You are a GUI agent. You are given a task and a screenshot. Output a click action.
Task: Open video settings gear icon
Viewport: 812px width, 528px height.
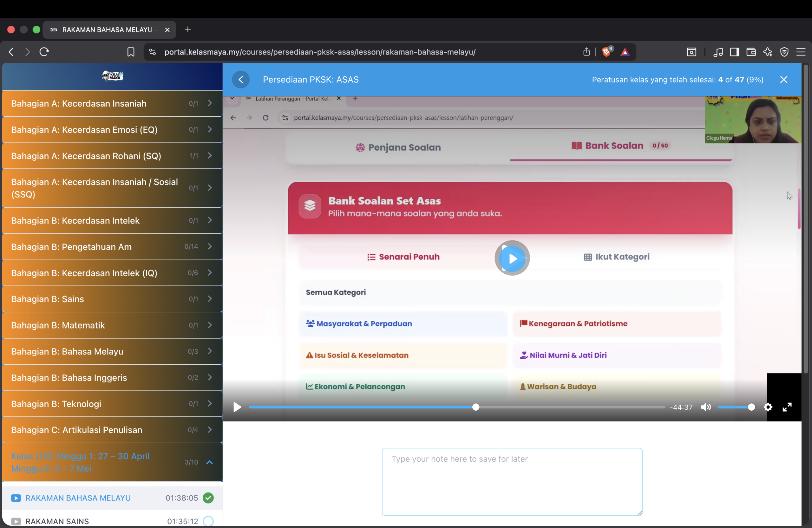768,407
